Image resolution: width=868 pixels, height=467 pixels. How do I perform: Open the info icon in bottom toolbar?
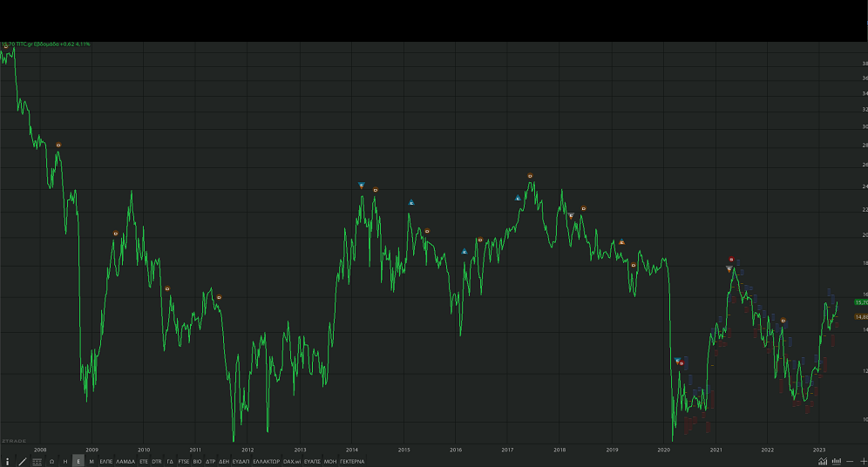[7, 462]
